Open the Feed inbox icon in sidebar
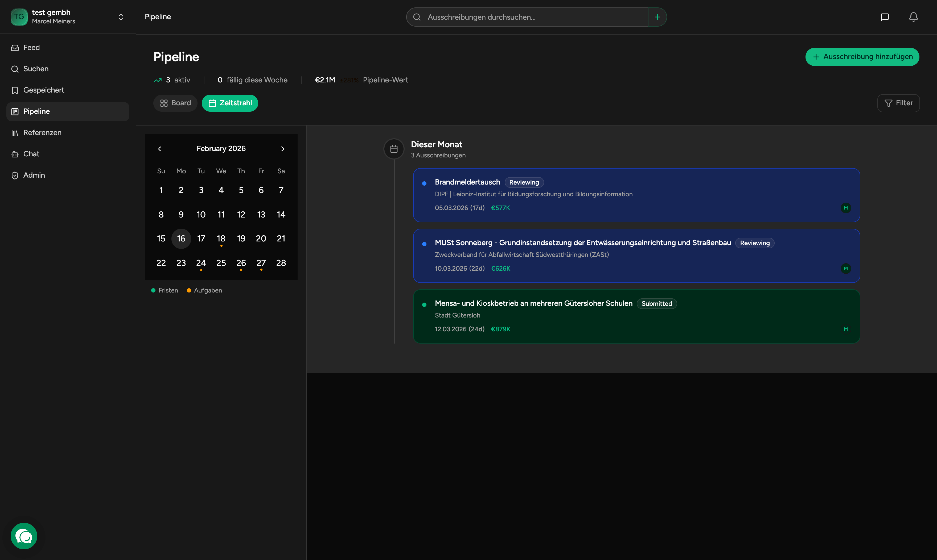The image size is (937, 560). click(15, 48)
